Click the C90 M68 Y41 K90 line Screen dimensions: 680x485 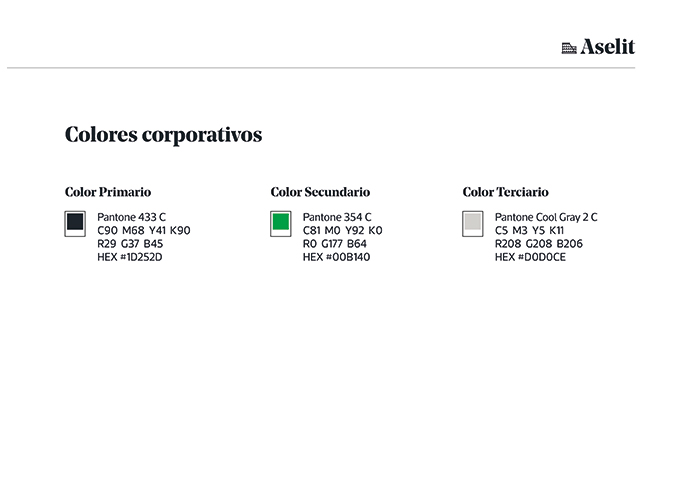pos(143,230)
